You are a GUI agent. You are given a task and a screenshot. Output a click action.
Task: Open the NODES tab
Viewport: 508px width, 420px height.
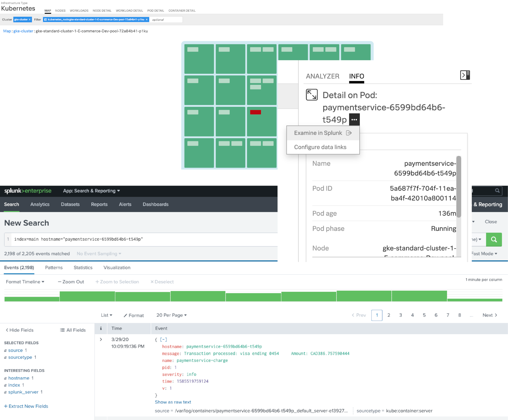pyautogui.click(x=60, y=11)
